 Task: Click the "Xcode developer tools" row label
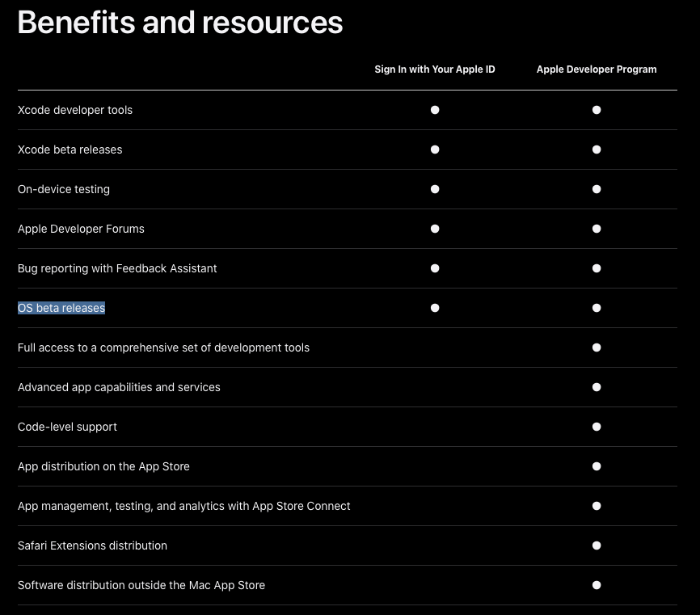click(x=75, y=110)
